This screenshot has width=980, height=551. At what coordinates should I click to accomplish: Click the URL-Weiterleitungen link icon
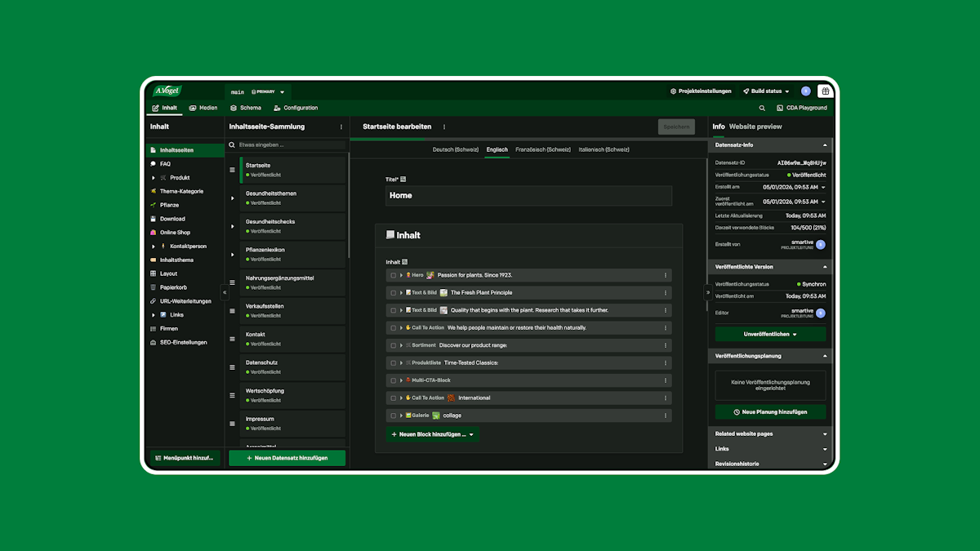tap(153, 301)
